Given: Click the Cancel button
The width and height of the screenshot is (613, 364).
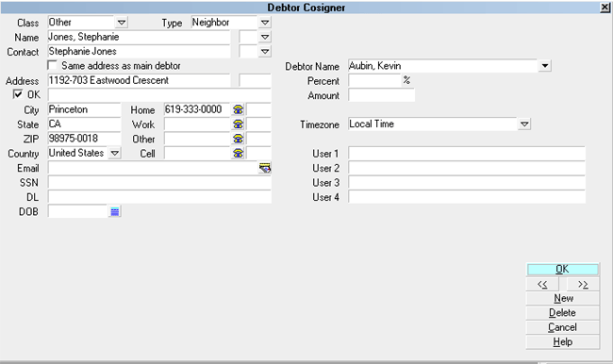Looking at the screenshot, I should click(563, 327).
